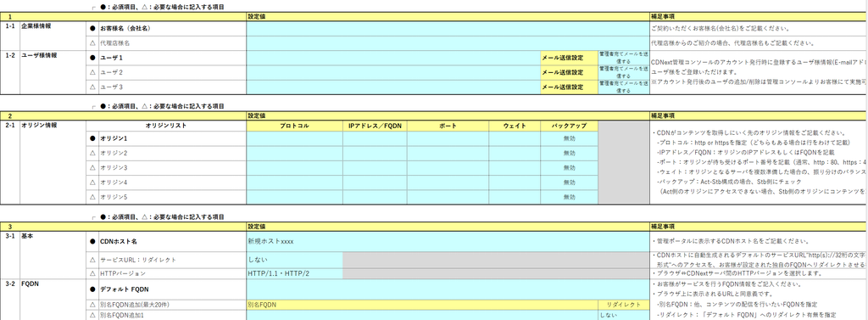This screenshot has width=868, height=320.
Task: Click the 別名FQDN追加1 value cell
Action: [422, 315]
